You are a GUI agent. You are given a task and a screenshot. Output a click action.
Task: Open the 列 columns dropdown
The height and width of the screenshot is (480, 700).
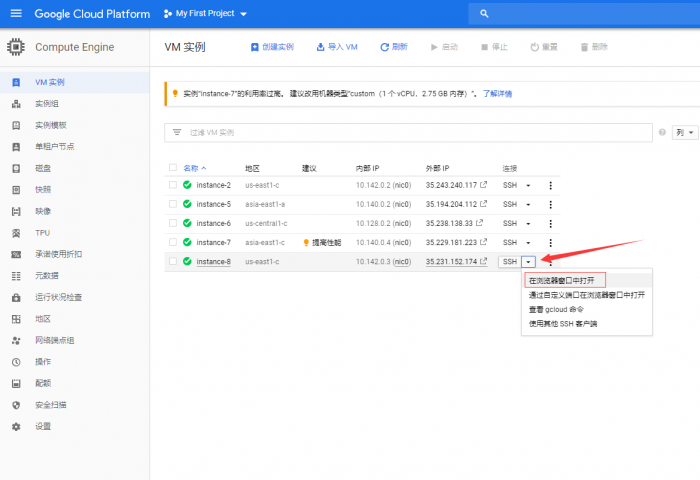click(x=685, y=132)
